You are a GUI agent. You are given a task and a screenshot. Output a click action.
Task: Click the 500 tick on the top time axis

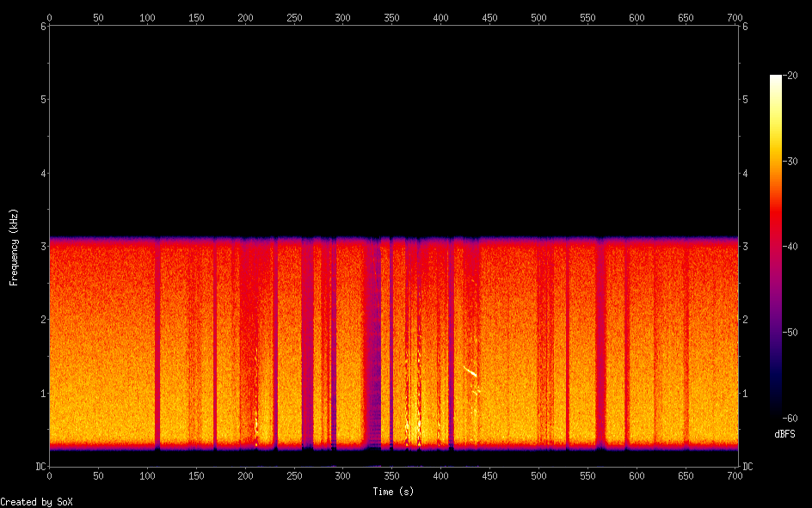[x=539, y=17]
